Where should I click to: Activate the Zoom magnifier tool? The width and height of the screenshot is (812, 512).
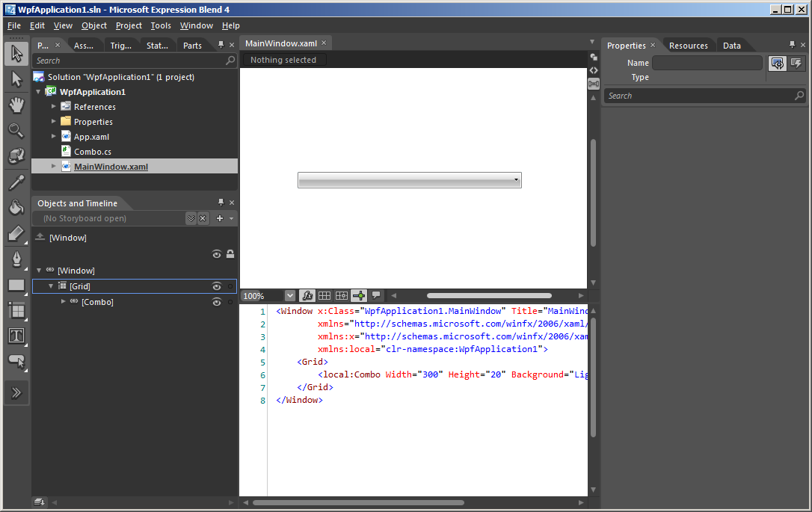pos(16,131)
